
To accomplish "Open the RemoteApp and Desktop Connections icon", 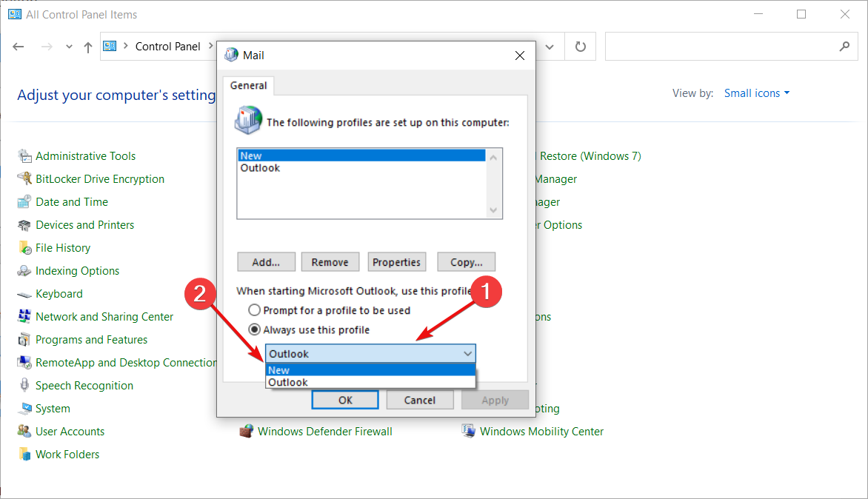I will pos(24,363).
